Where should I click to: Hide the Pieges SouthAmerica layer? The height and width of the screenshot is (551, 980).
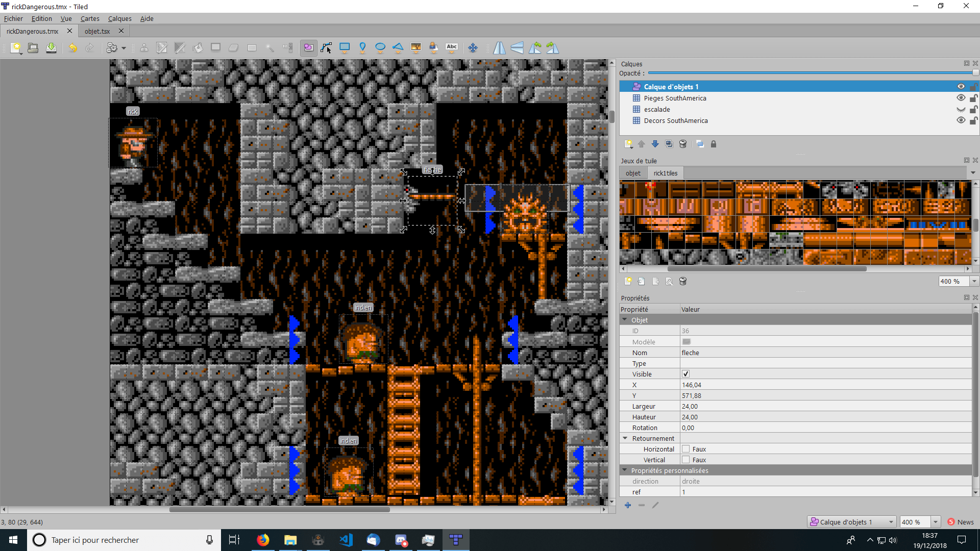(961, 98)
